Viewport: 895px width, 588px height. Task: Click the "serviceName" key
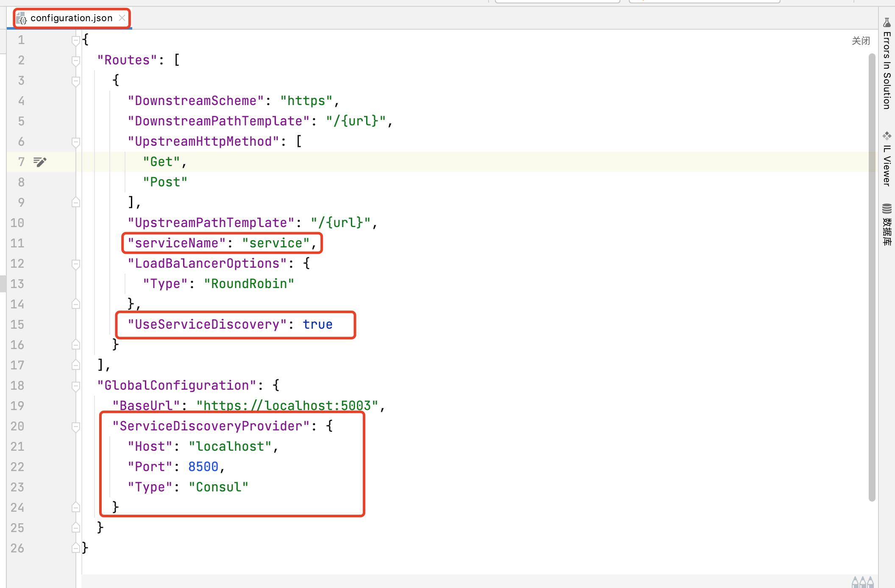177,243
